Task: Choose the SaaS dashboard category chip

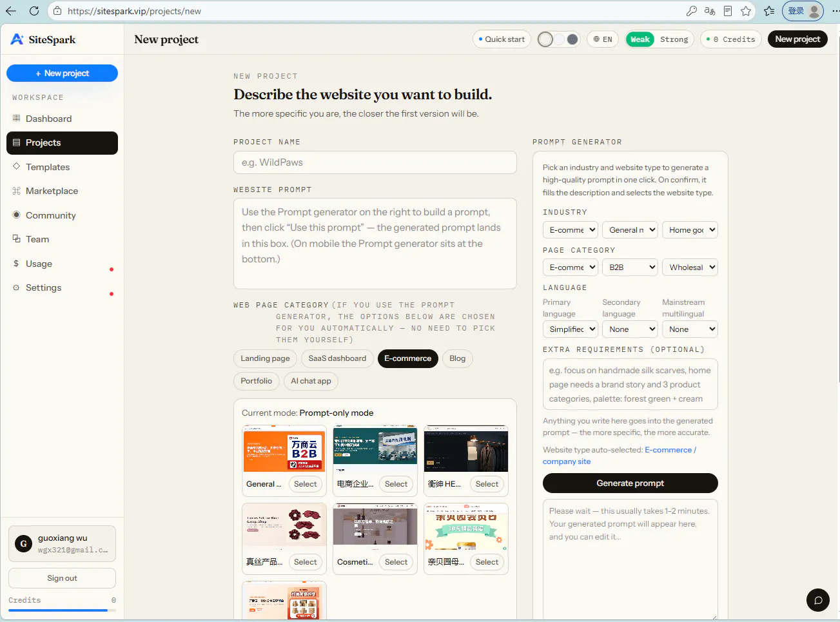Action: [x=337, y=358]
